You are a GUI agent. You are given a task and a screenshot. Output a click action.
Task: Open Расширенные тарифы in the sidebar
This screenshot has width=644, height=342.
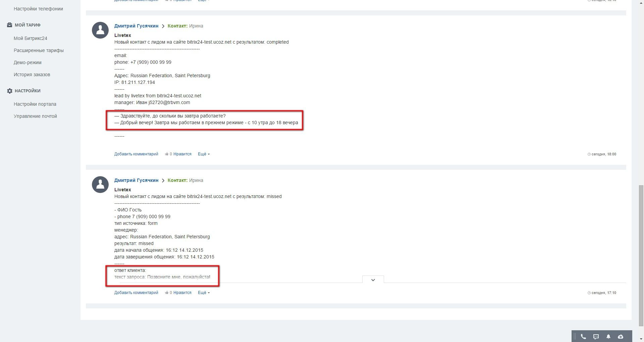pyautogui.click(x=39, y=50)
